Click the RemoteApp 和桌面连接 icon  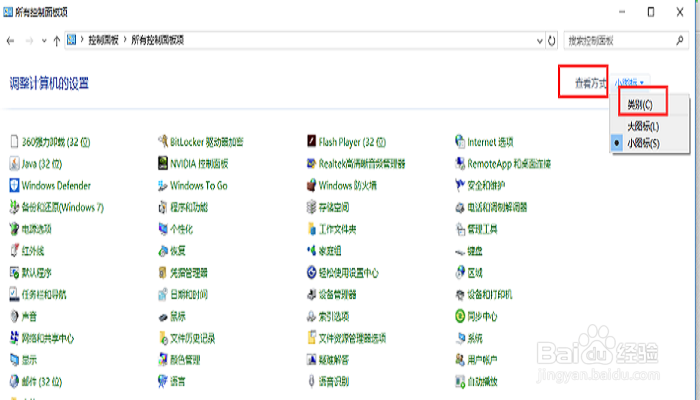(x=460, y=163)
